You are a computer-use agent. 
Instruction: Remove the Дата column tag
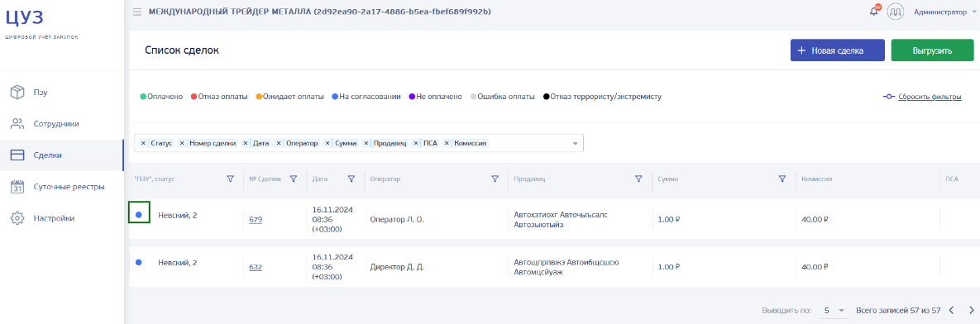coord(246,144)
